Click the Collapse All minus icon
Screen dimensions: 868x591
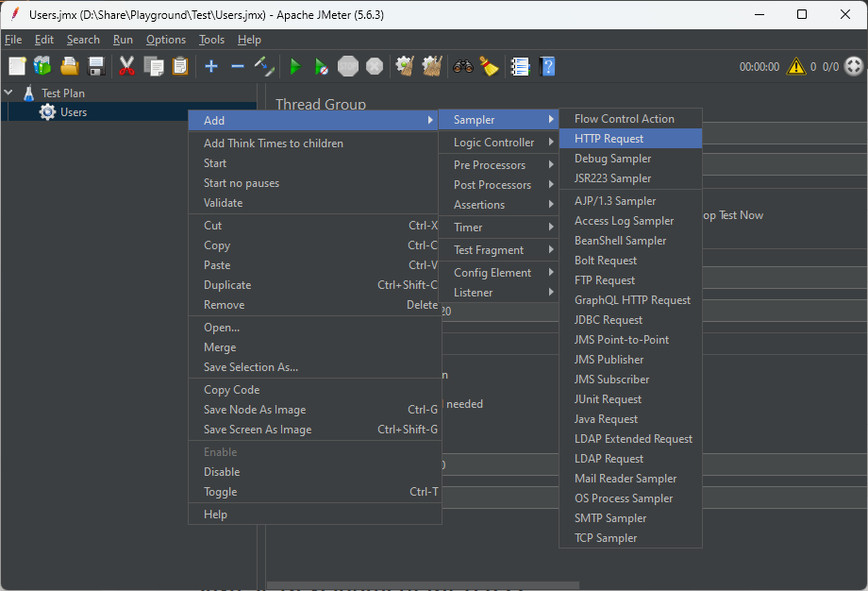click(x=238, y=66)
